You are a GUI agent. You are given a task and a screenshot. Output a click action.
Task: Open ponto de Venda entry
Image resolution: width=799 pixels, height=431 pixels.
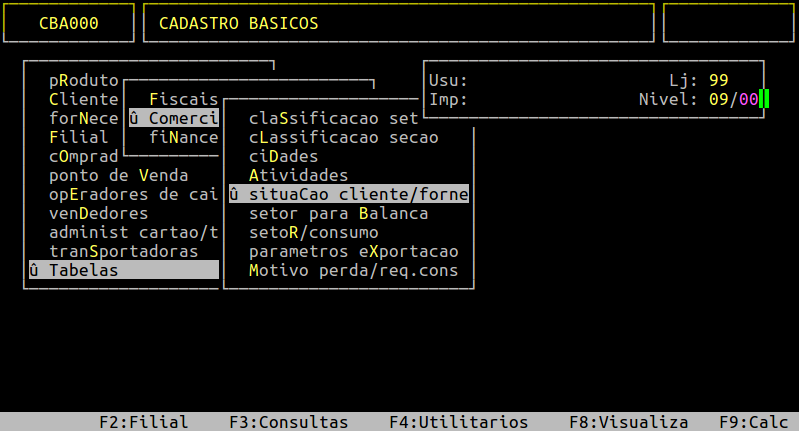coord(119,176)
